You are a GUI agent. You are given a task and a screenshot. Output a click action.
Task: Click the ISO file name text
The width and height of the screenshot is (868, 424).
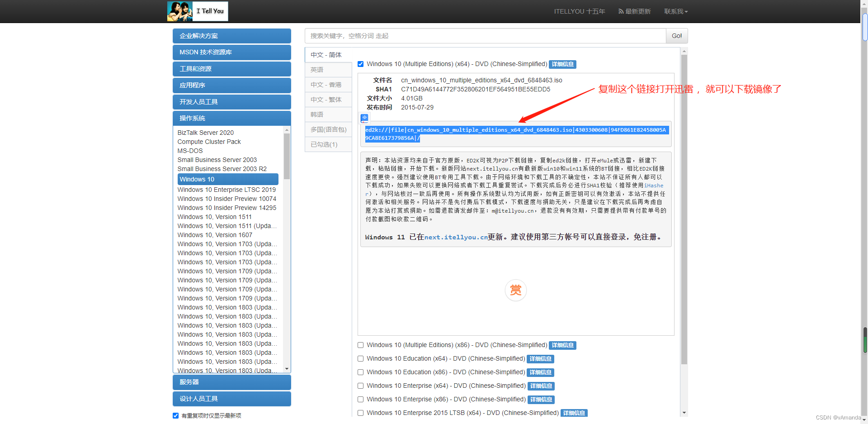pyautogui.click(x=481, y=81)
